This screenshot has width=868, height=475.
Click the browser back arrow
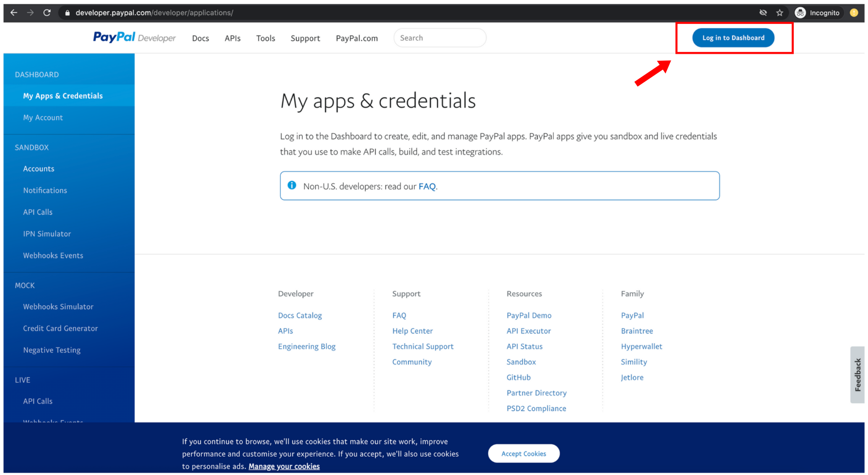pos(14,13)
